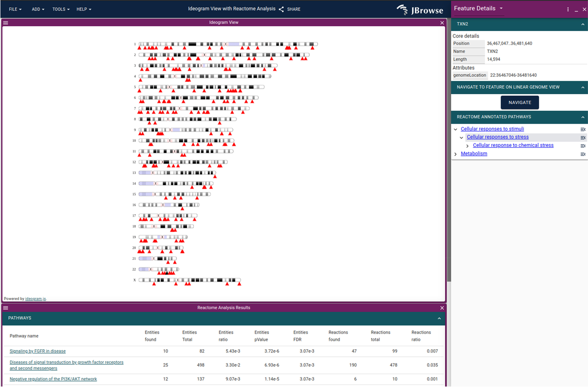
Task: Collapse Reactome Annotated Pathways section
Action: [x=583, y=118]
